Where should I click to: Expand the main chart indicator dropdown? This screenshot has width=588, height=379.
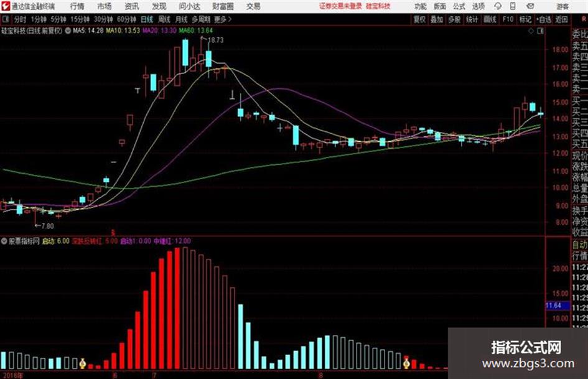[68, 30]
